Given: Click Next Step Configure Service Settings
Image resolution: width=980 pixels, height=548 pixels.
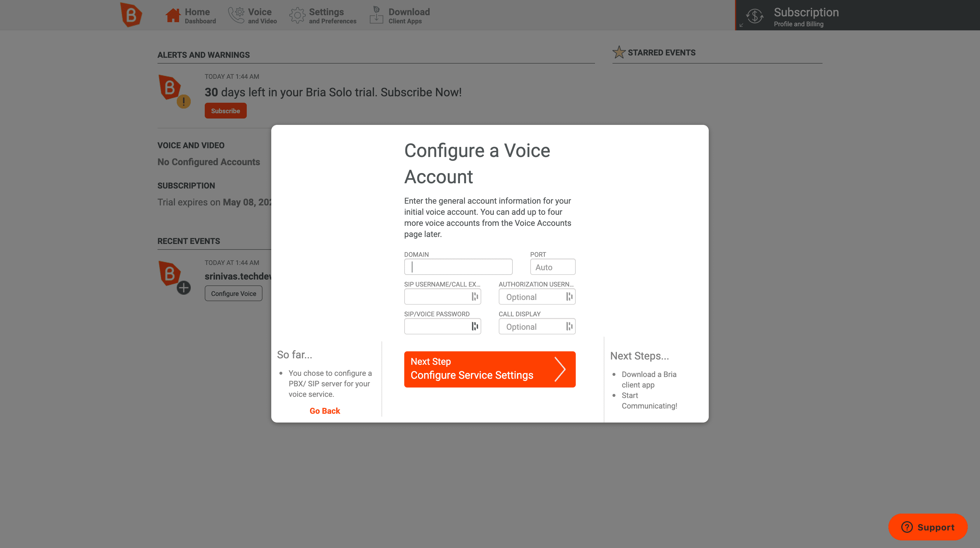Looking at the screenshot, I should (489, 369).
